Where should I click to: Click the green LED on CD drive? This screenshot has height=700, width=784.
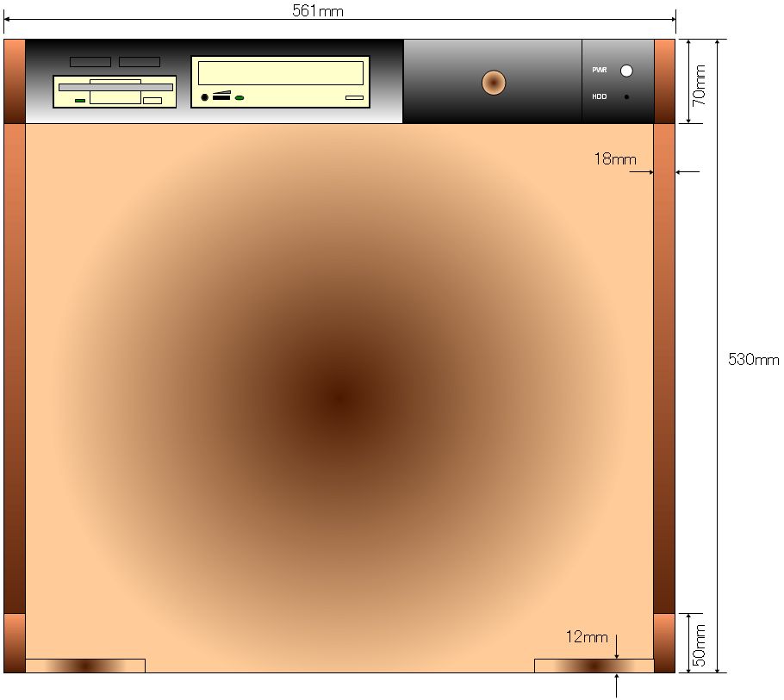pyautogui.click(x=240, y=98)
